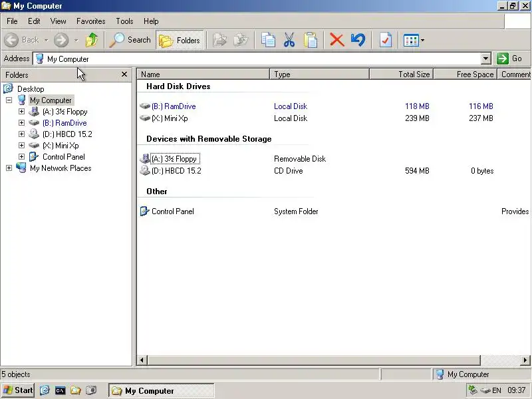Toggle the Folders pane button
Screen dimensions: 532x399
pos(180,40)
